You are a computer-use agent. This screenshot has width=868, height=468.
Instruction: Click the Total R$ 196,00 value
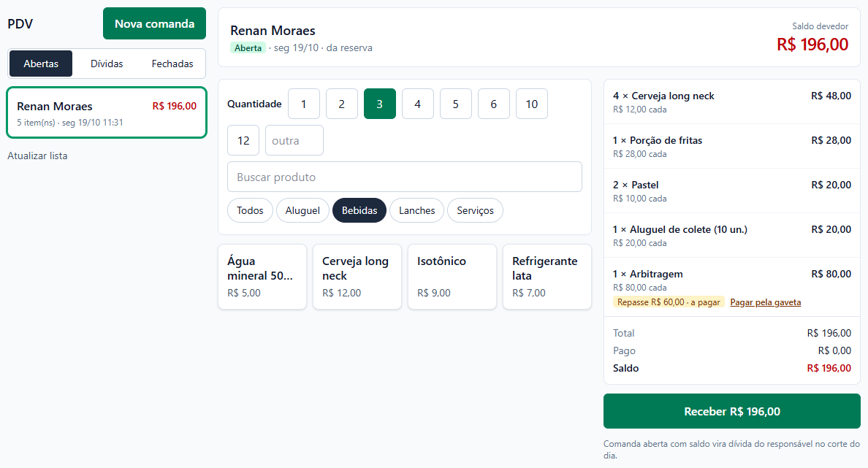point(829,333)
